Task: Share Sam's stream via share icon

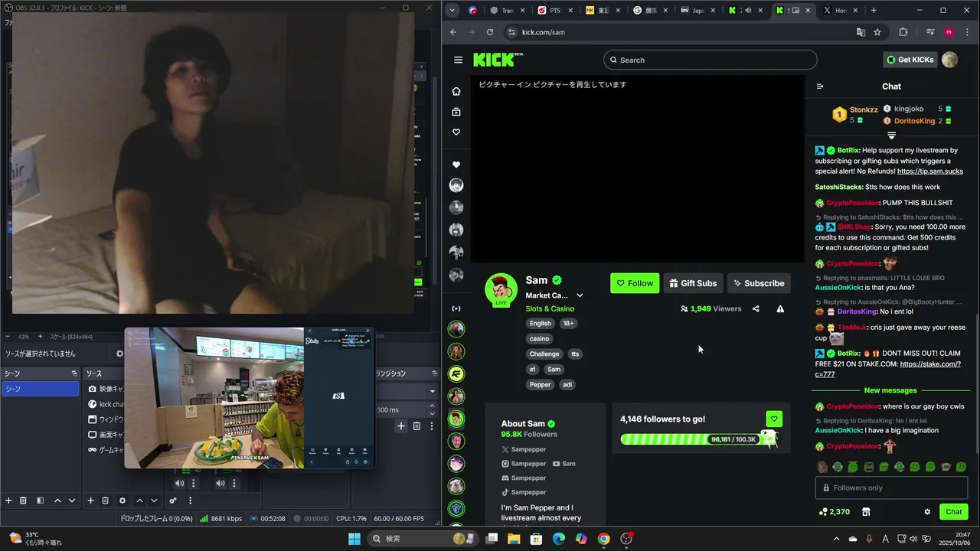Action: (756, 309)
